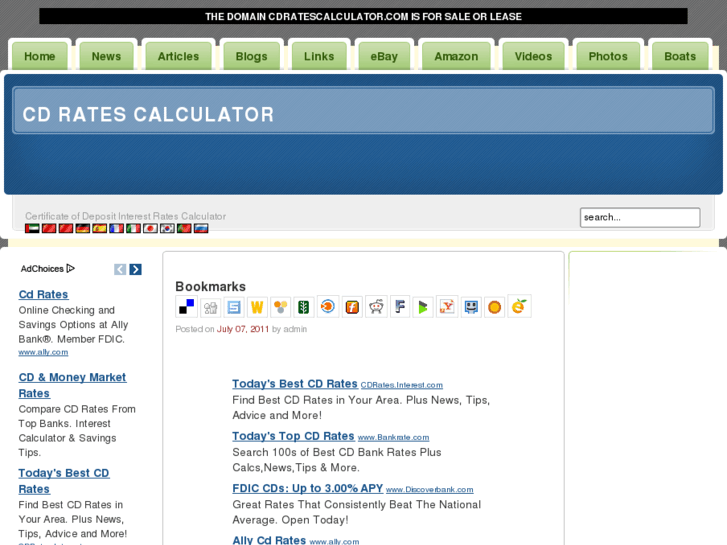727x545 pixels.
Task: Click Certificate of Deposit Interest Rates Calculator tagline
Action: coord(126,216)
